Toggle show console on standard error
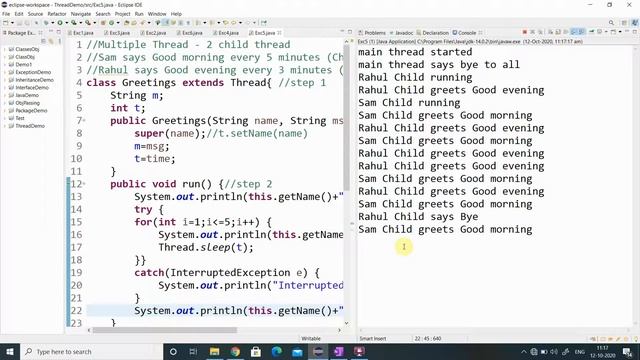 tap(581, 32)
